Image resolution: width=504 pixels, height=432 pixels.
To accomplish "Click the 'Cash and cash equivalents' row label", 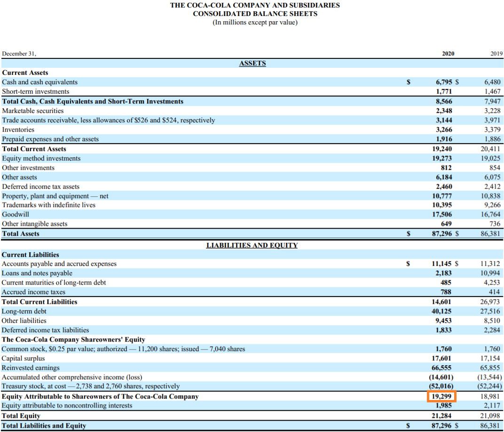I will tap(40, 82).
